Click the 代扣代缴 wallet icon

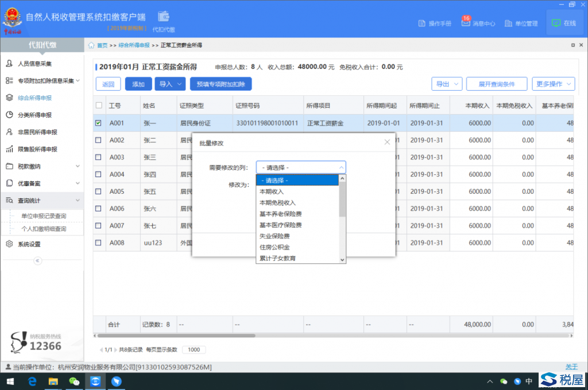pos(164,17)
